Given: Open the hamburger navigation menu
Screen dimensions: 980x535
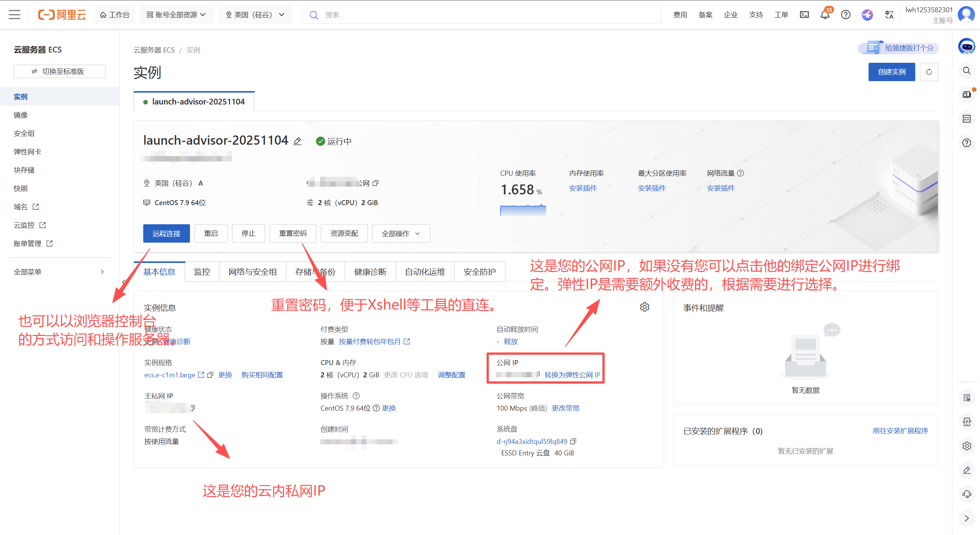Looking at the screenshot, I should (x=15, y=15).
